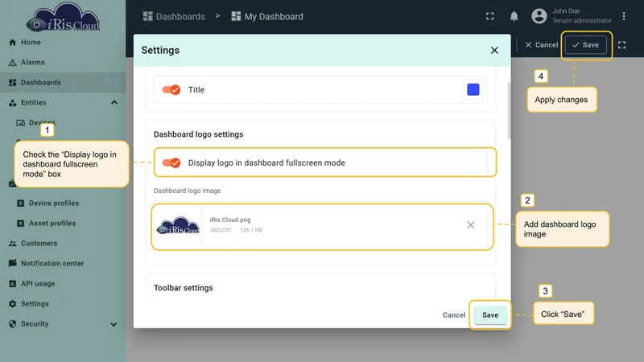Click the Notification center icon
The width and height of the screenshot is (644, 362).
point(12,263)
